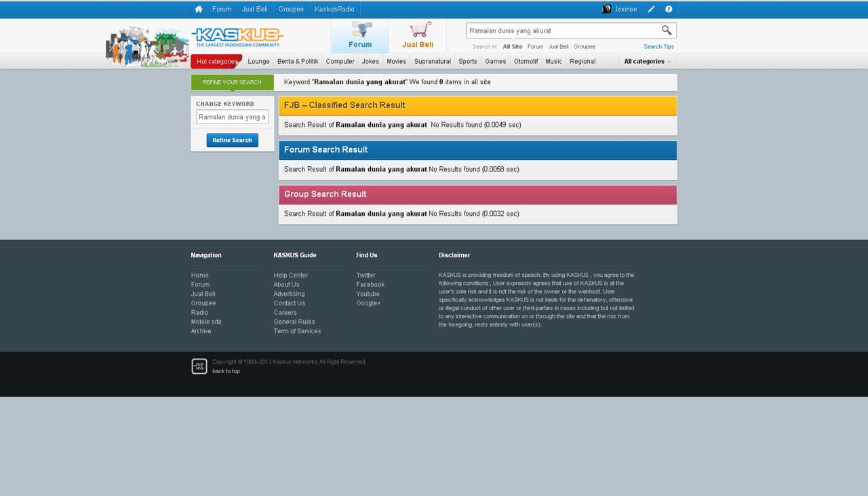
Task: Open the Help Center link
Action: click(291, 275)
